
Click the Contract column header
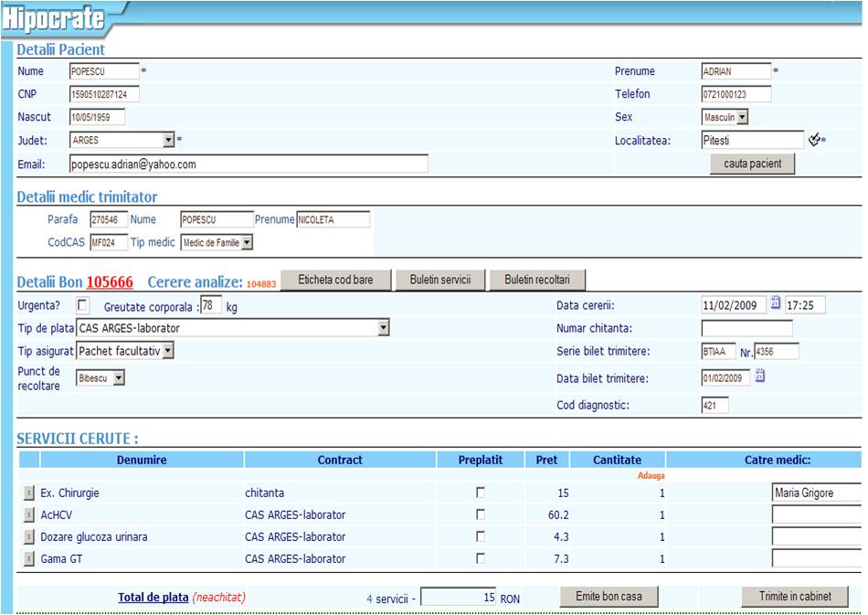tap(340, 460)
